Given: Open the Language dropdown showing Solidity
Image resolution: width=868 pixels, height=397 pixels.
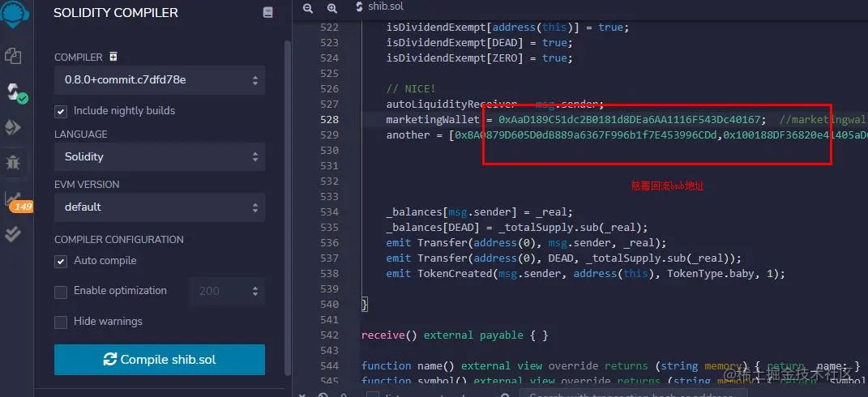Looking at the screenshot, I should (160, 156).
